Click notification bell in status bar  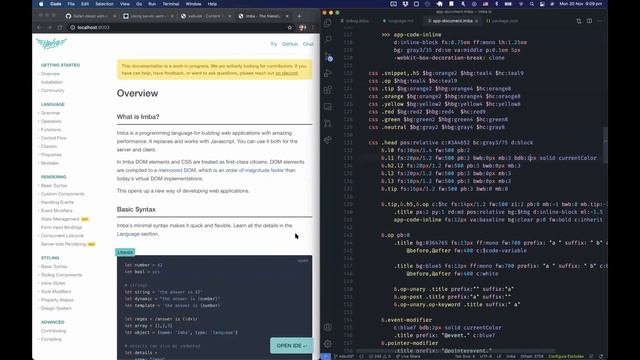coord(601,356)
